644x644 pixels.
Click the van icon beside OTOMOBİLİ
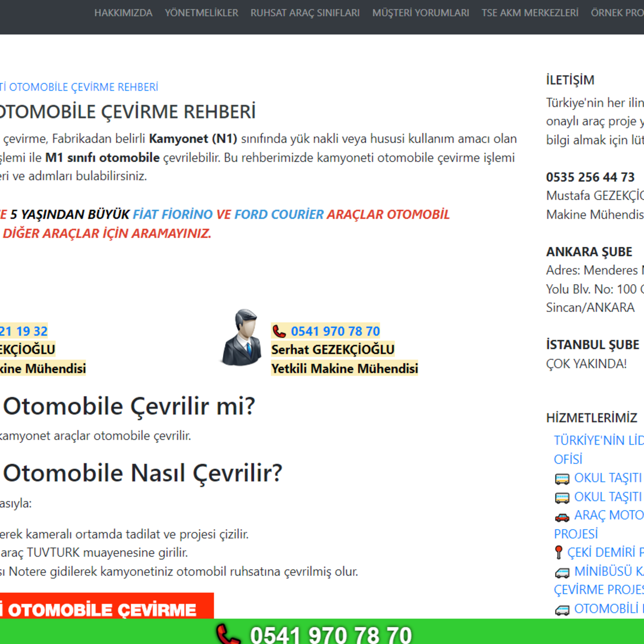click(562, 610)
